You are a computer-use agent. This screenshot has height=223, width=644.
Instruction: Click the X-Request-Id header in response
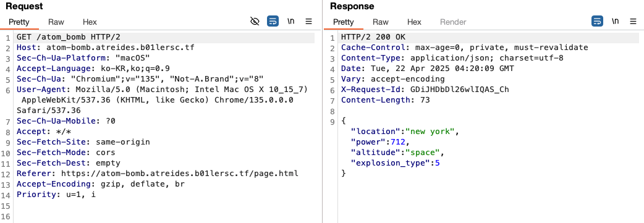(425, 90)
